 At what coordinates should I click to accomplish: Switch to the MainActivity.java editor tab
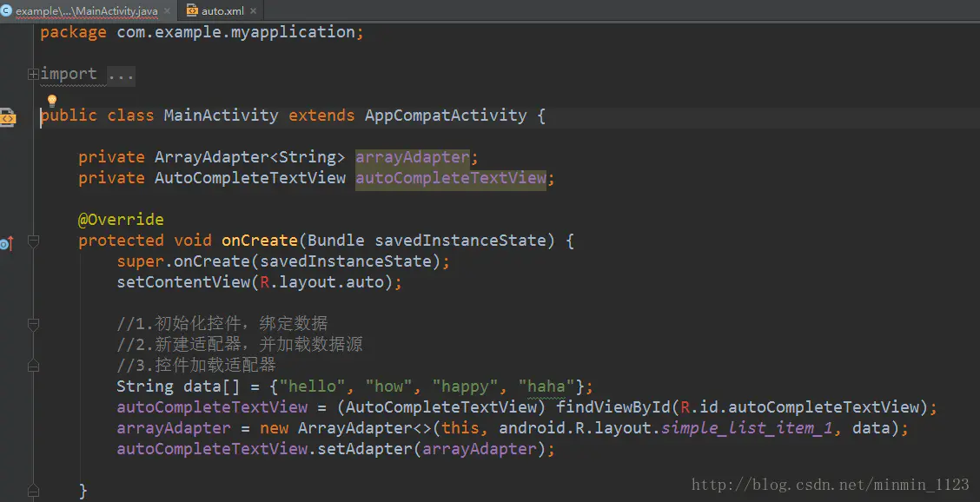88,11
